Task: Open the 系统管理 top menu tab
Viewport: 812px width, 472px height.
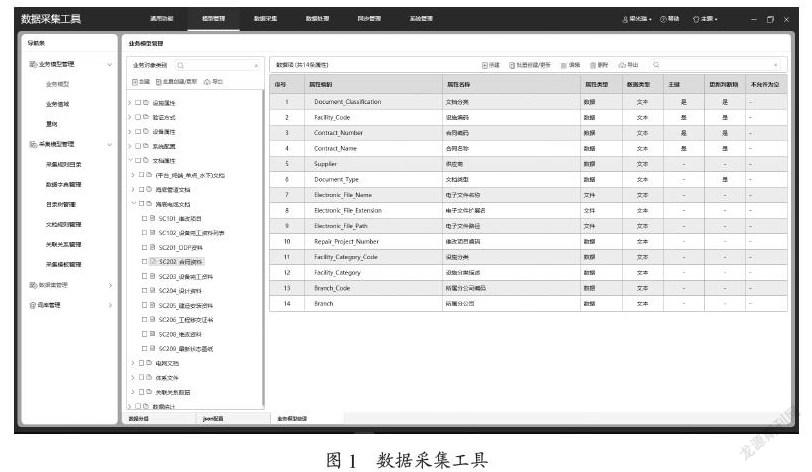Action: pos(420,19)
